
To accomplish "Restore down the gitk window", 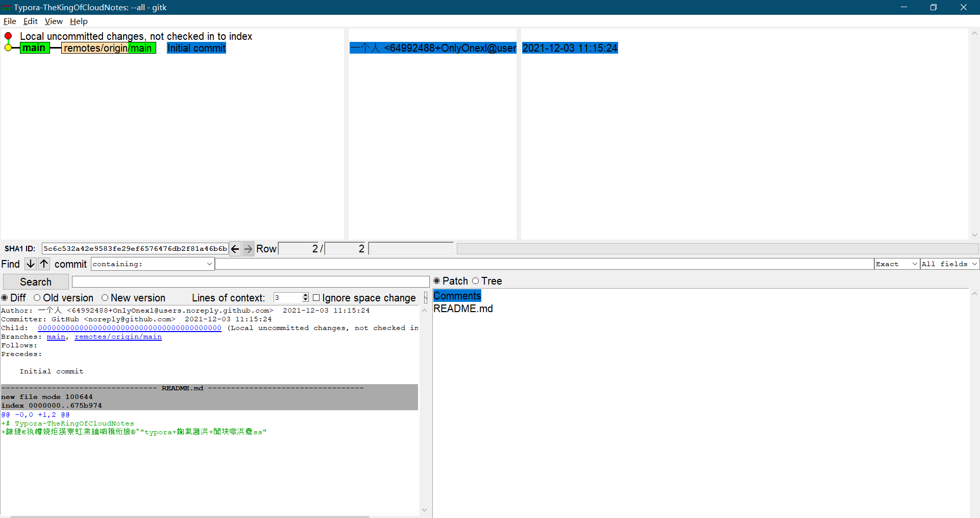I will pos(934,7).
